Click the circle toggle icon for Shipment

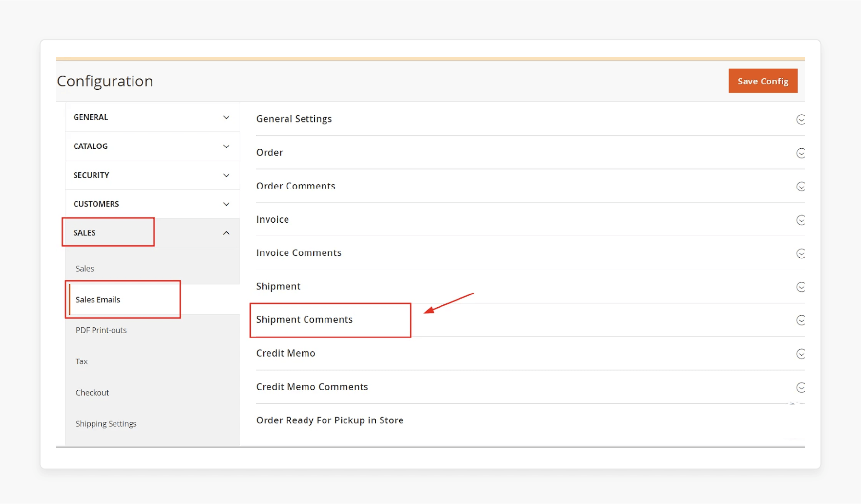tap(800, 287)
